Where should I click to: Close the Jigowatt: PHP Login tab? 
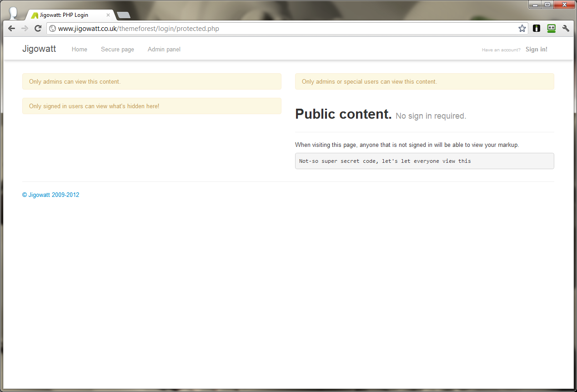coord(108,15)
